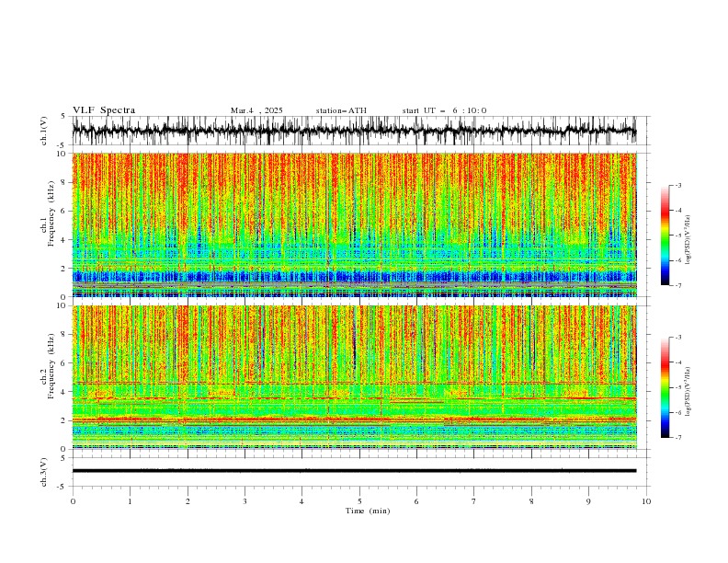The height and width of the screenshot is (563, 728).
Task: Select the date text "Mar.4 , 2025"
Action: coord(256,110)
